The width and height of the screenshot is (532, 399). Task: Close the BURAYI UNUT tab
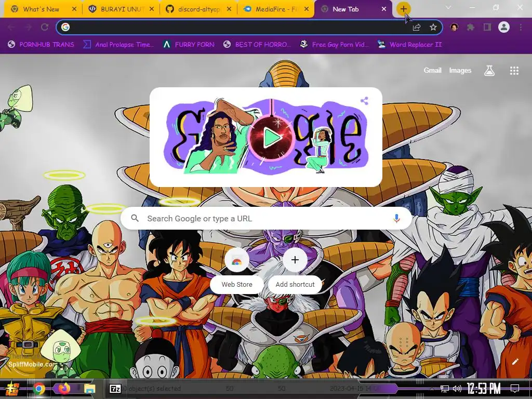152,9
